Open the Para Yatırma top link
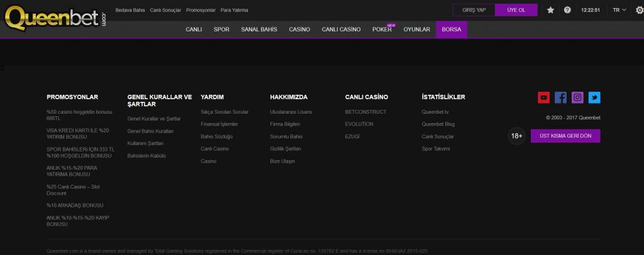Screen dimensions: 644x255 pos(234,10)
